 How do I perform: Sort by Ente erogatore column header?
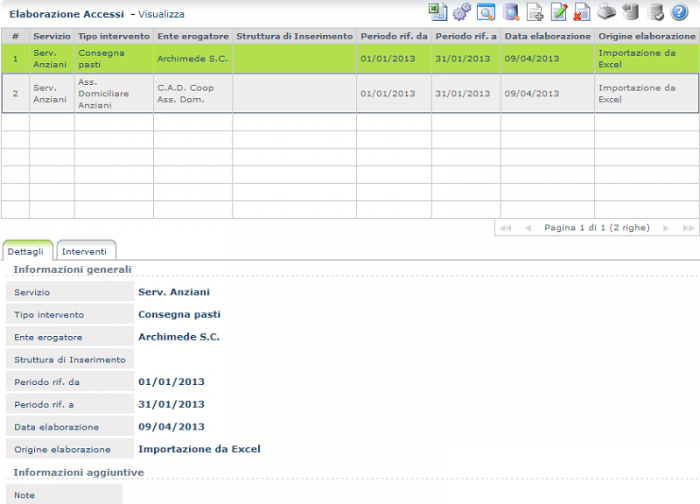(x=192, y=36)
